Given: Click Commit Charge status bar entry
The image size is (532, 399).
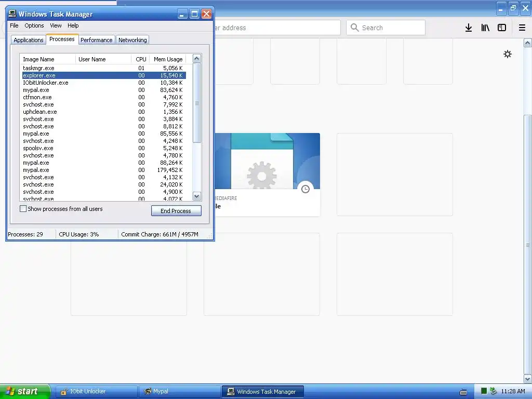Looking at the screenshot, I should (x=160, y=234).
